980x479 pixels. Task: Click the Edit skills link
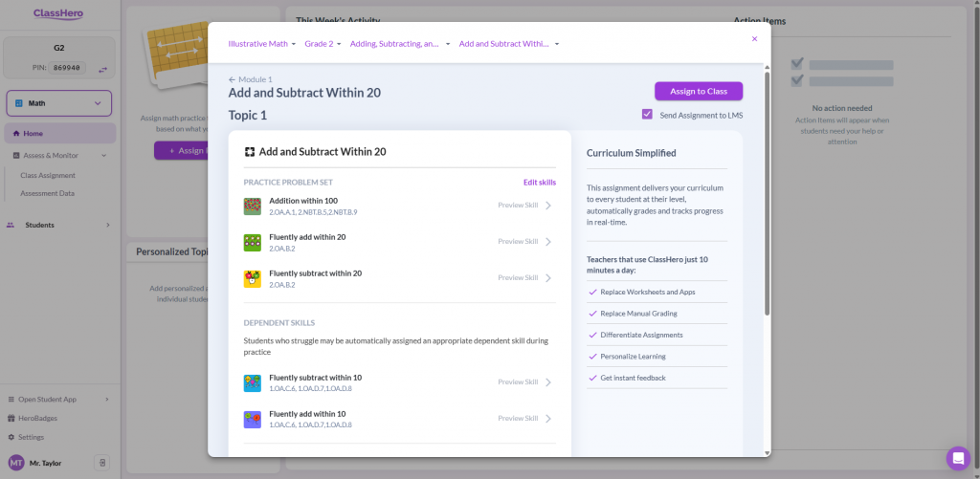pyautogui.click(x=539, y=183)
